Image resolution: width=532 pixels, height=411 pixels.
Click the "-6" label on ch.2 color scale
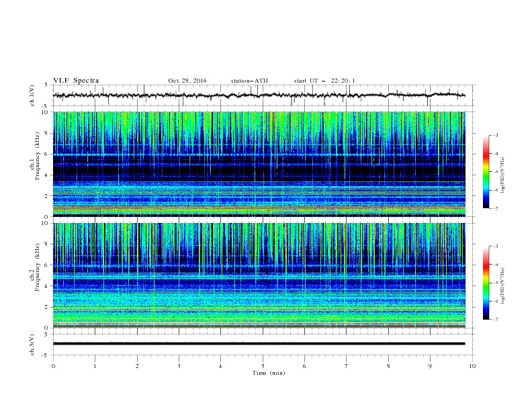(x=495, y=301)
